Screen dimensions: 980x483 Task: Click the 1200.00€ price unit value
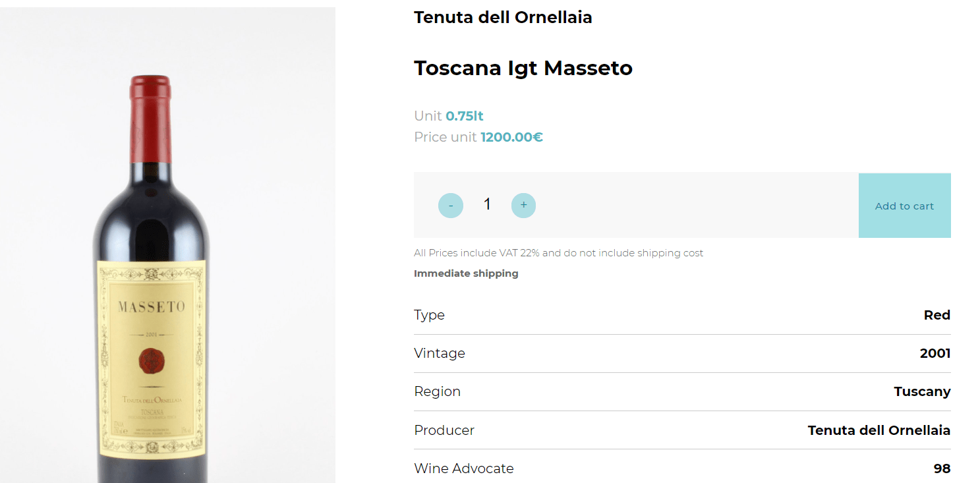point(511,137)
